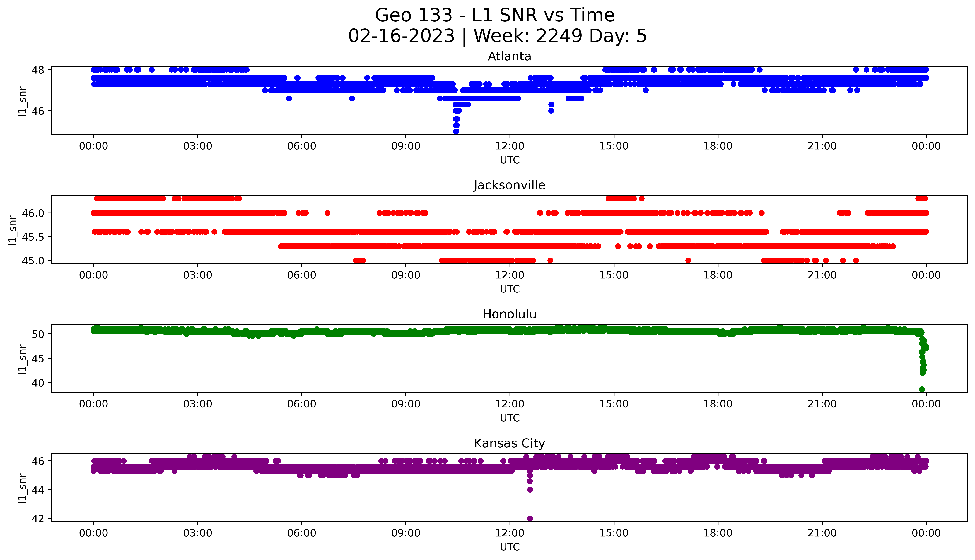Click the UTC axis label under Honolulu plot
The height and width of the screenshot is (560, 975).
click(x=510, y=418)
